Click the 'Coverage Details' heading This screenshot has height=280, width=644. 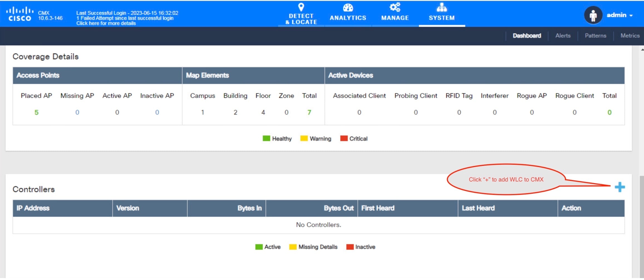pyautogui.click(x=46, y=57)
